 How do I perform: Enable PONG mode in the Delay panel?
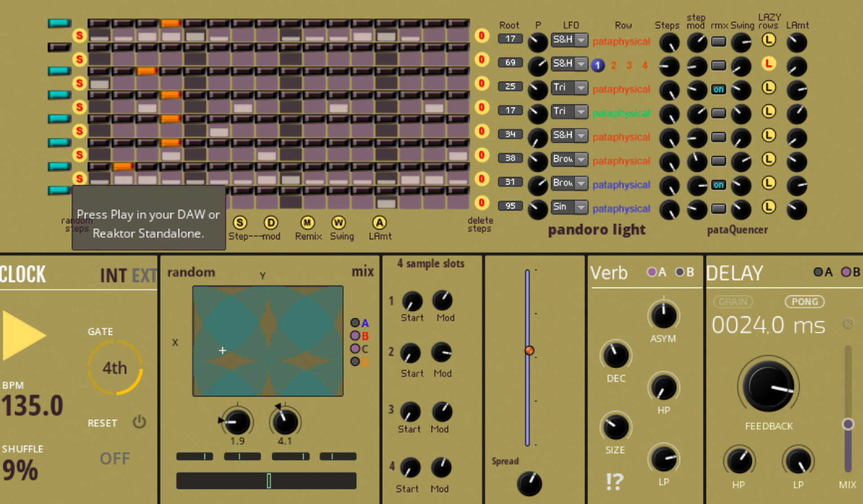804,301
